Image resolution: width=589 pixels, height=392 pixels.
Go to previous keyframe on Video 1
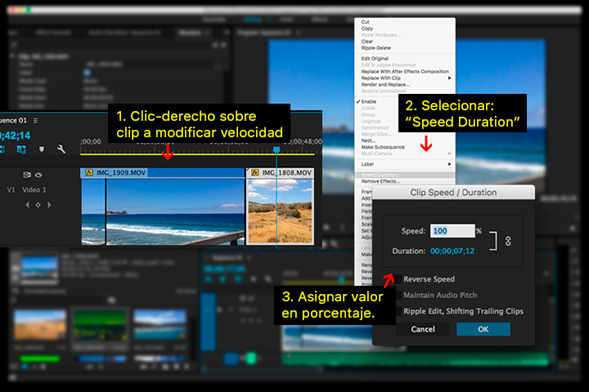[x=27, y=205]
